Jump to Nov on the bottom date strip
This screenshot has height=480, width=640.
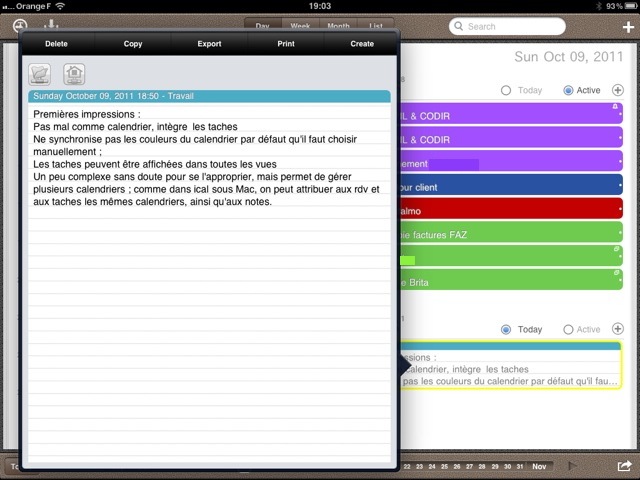point(540,466)
